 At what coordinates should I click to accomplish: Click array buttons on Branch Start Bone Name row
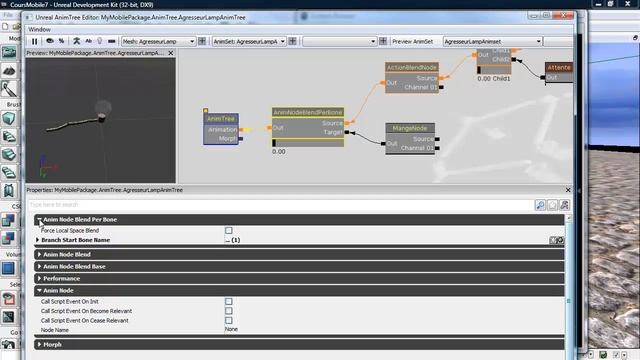click(557, 240)
